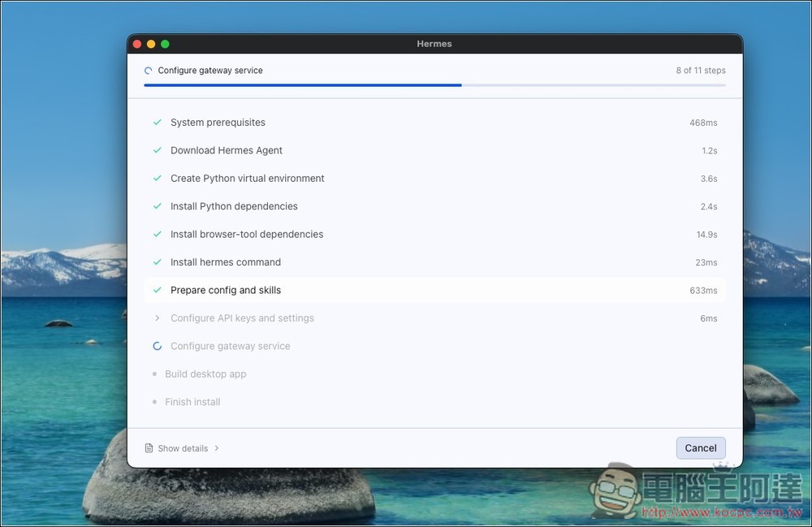Select 'Install Python dependencies' step
This screenshot has height=527, width=812.
click(435, 206)
